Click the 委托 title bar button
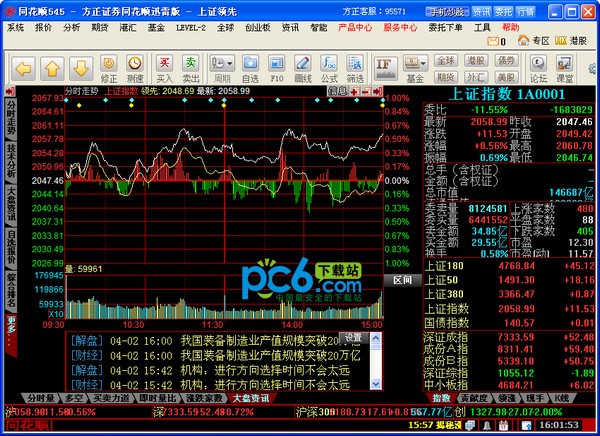This screenshot has height=436, width=600. pos(503,12)
